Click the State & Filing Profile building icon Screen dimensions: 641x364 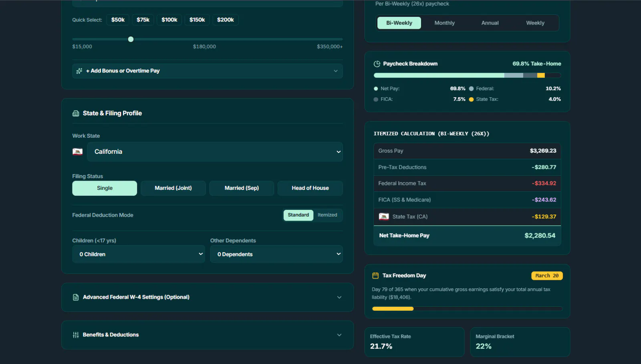(x=76, y=113)
